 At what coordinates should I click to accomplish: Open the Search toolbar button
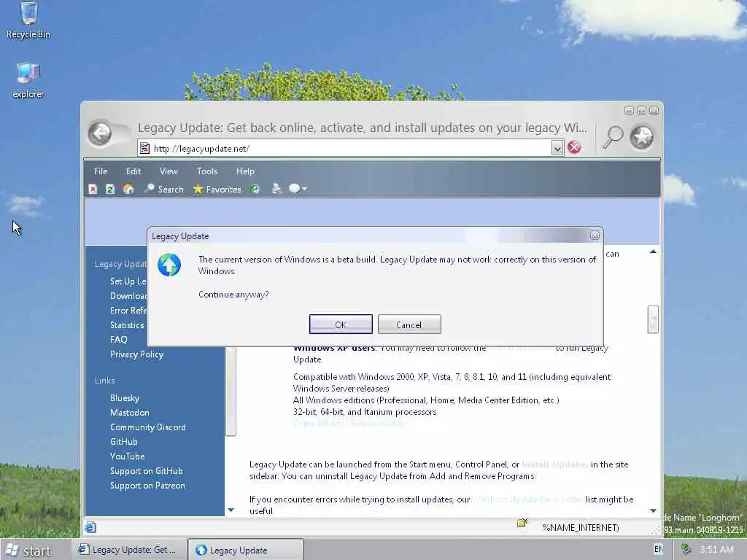coord(164,190)
